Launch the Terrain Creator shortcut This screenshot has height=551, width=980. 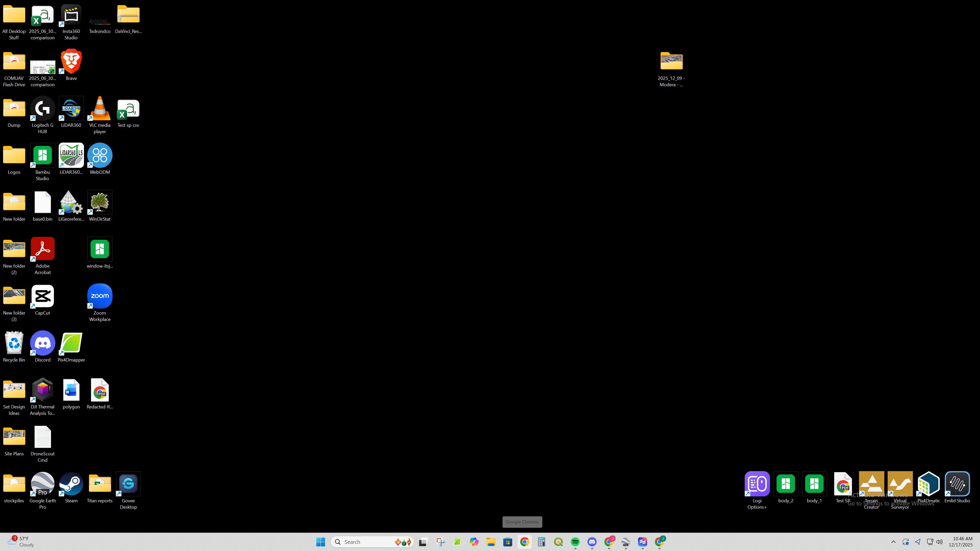click(x=871, y=491)
